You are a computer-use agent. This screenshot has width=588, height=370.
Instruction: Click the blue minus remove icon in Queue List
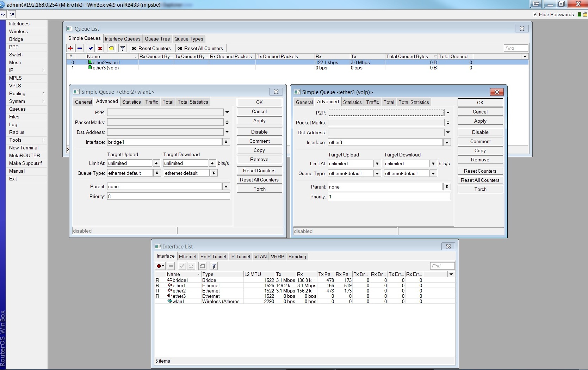[x=80, y=48]
